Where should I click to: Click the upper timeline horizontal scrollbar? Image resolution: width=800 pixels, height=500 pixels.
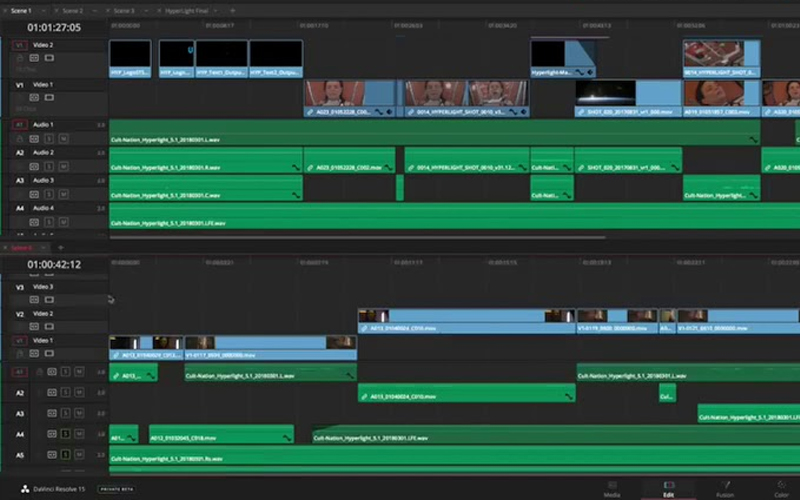tap(358, 237)
